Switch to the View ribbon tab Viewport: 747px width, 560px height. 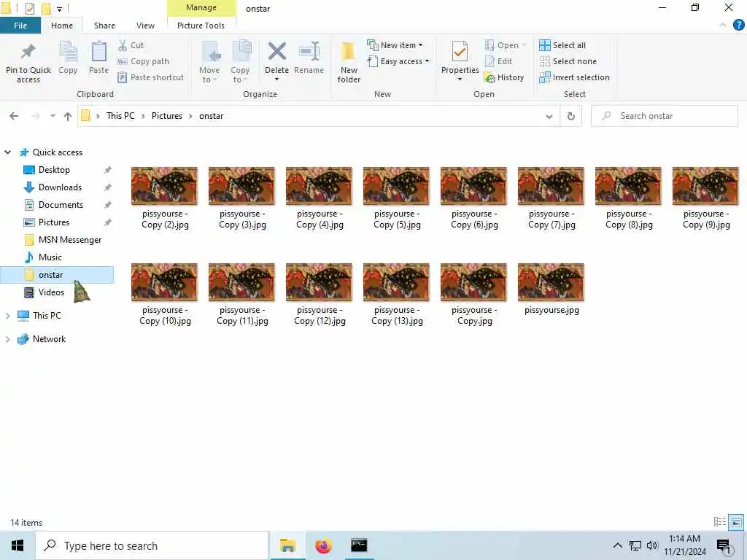click(x=145, y=26)
